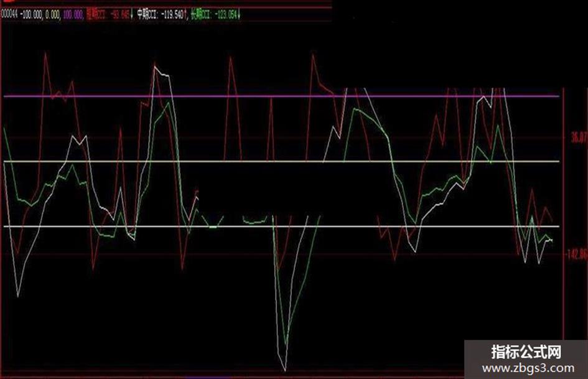The width and height of the screenshot is (588, 379).
Task: Click the indicator code 000044 in the header
Action: (10, 15)
